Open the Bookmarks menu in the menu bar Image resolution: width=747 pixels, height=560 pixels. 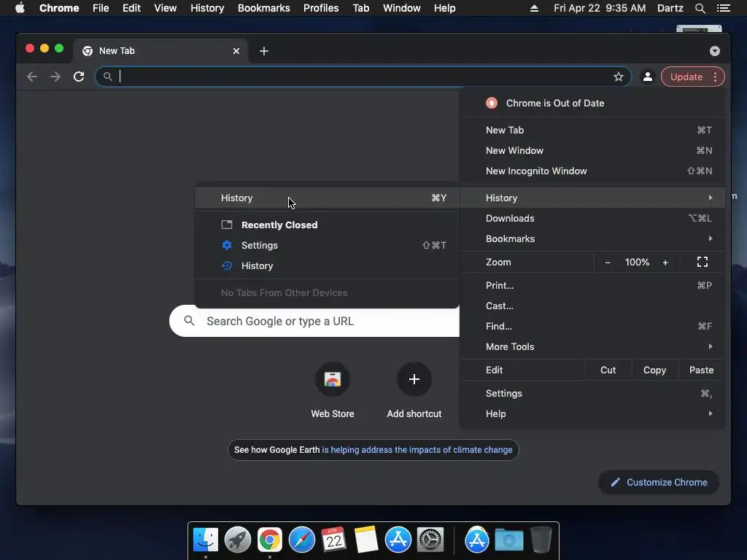point(264,8)
